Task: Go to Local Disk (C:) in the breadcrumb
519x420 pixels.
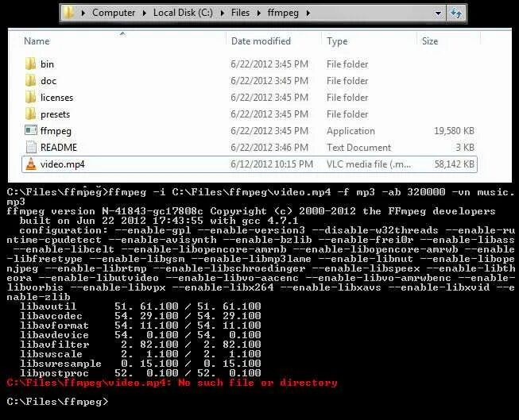Action: coord(183,13)
